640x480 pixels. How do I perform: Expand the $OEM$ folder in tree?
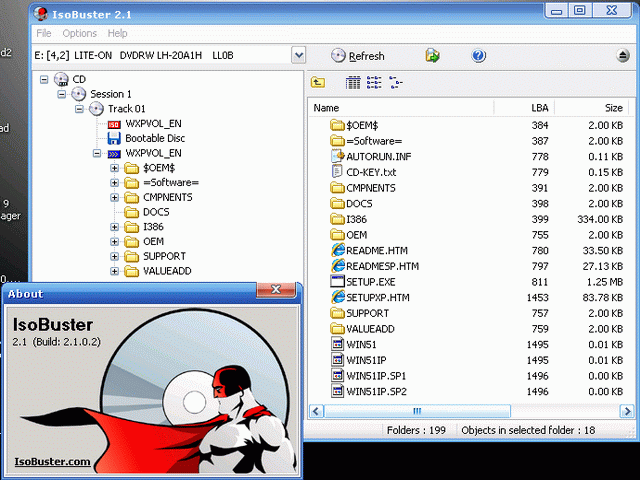coord(115,168)
